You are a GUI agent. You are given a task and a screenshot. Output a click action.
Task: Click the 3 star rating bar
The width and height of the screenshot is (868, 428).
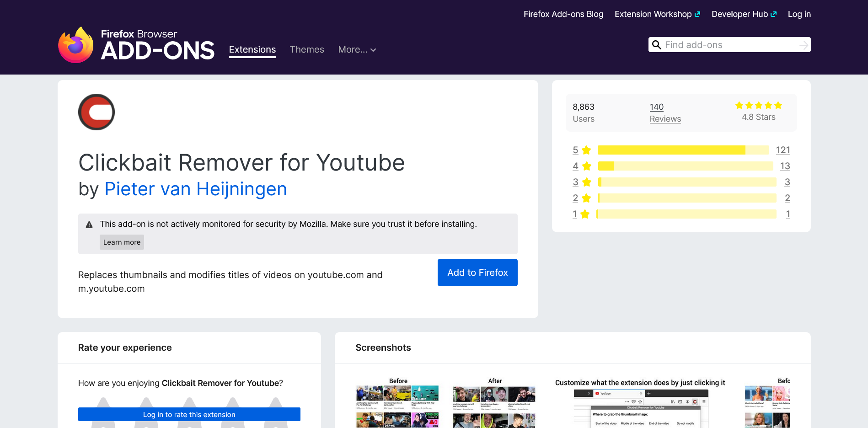click(x=687, y=182)
